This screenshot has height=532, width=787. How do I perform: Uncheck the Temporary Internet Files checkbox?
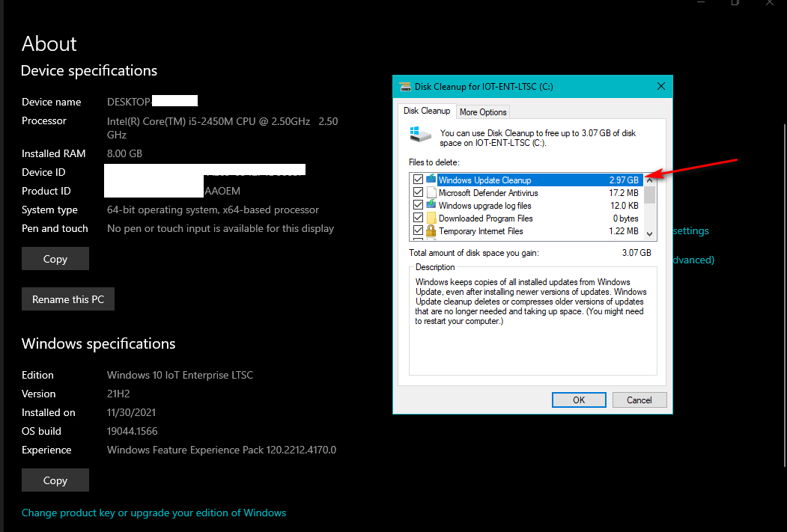418,230
